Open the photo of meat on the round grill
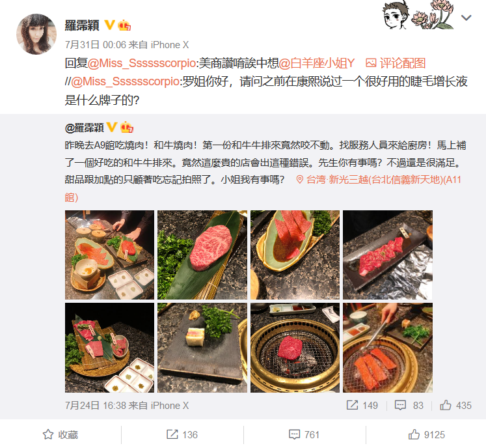Image resolution: width=486 pixels, height=448 pixels. (x=295, y=348)
